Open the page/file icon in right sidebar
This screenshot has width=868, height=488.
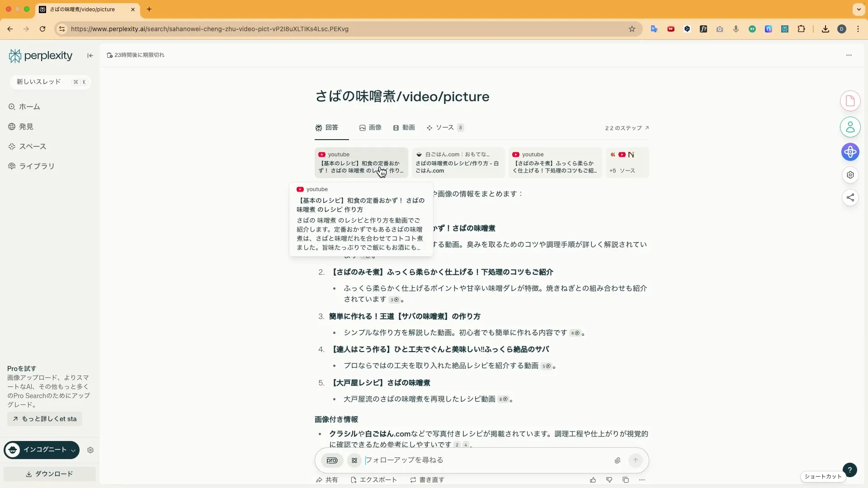pos(850,100)
